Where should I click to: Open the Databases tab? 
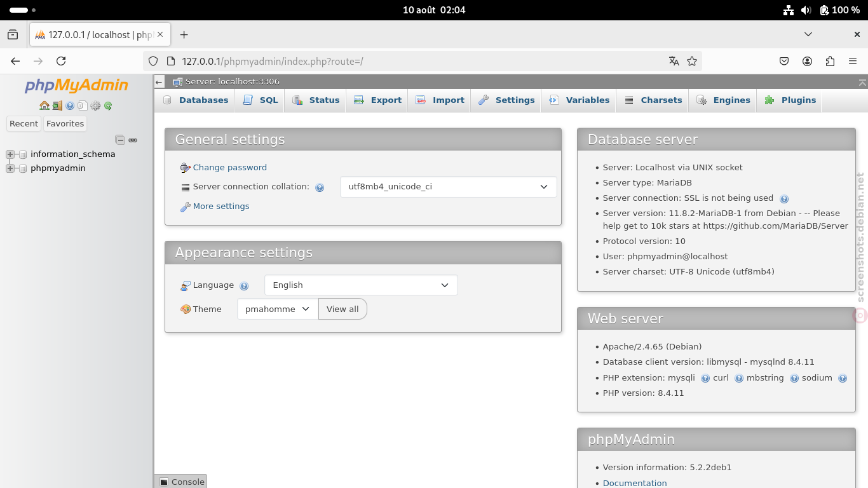195,100
